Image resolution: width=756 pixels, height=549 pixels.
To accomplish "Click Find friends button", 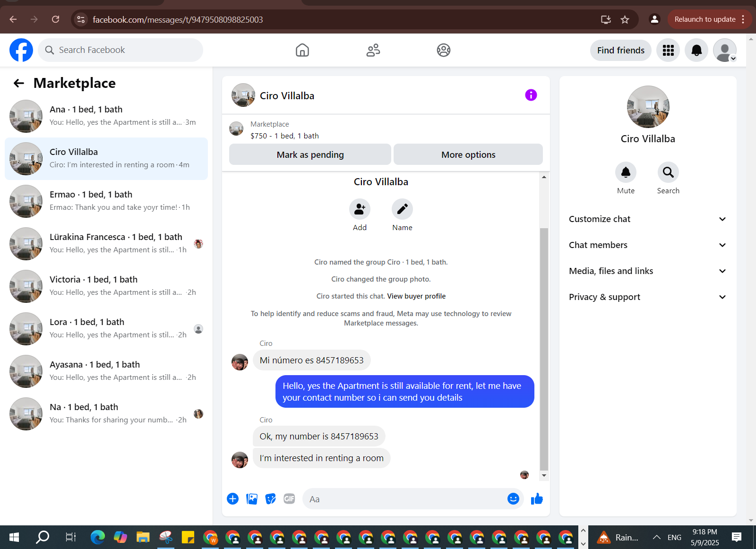I will [620, 50].
